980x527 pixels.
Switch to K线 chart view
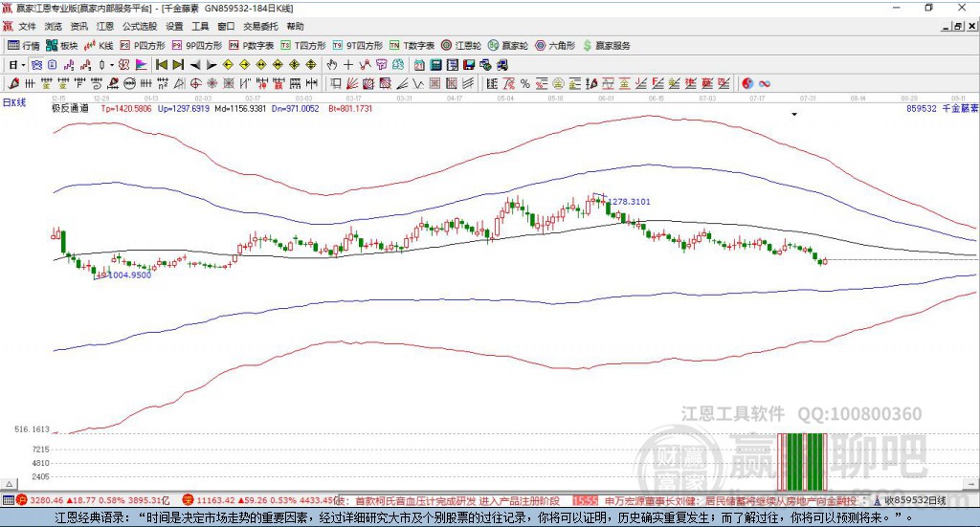point(99,46)
